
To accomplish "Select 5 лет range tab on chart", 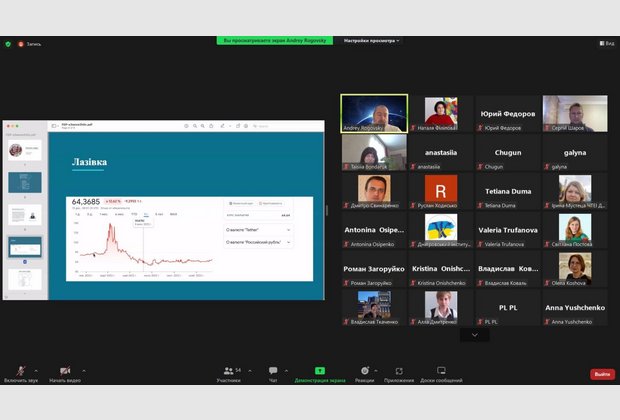I will [159, 214].
